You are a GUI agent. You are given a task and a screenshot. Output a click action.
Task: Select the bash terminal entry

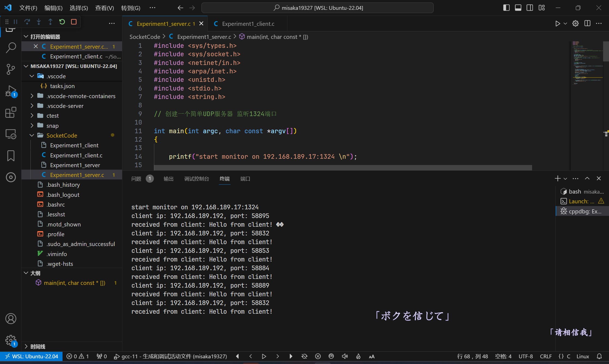(x=582, y=192)
